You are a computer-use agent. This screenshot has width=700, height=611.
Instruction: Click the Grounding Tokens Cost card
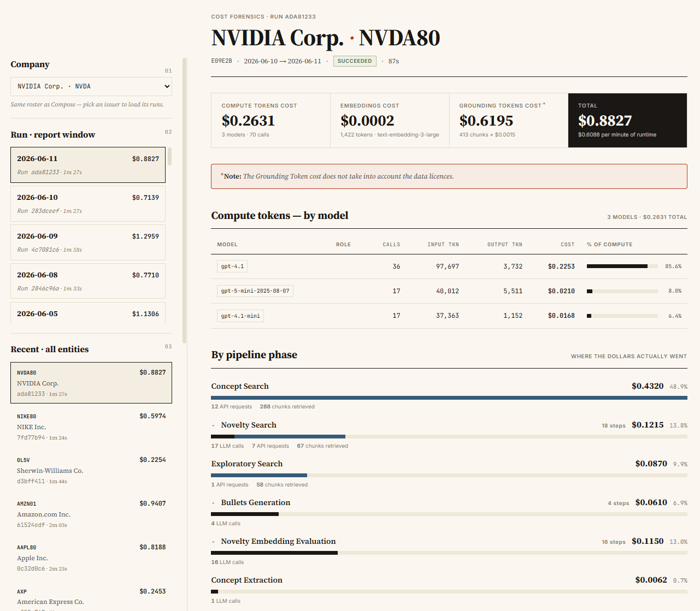tap(509, 121)
